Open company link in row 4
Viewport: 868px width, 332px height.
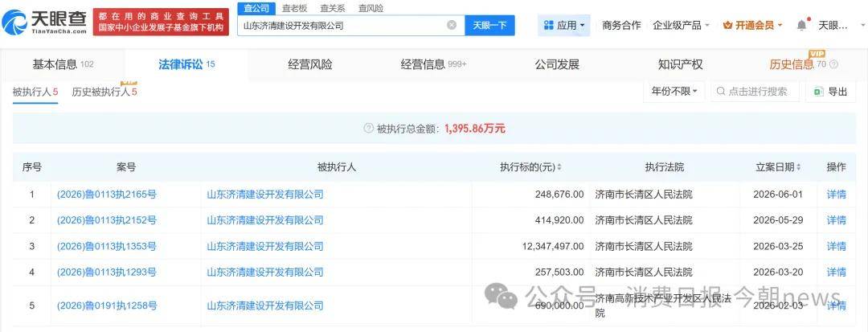(x=265, y=273)
